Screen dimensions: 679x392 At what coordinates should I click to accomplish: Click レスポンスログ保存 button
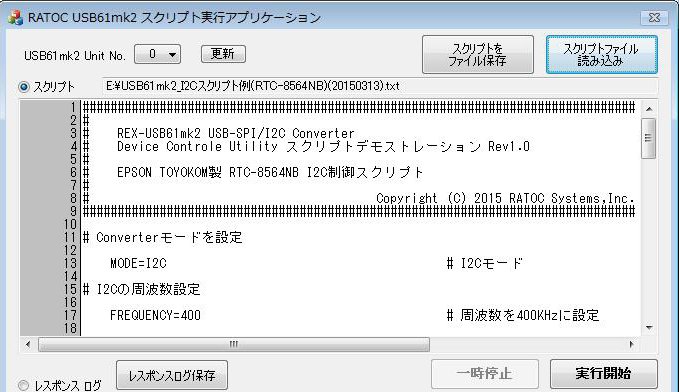click(172, 375)
